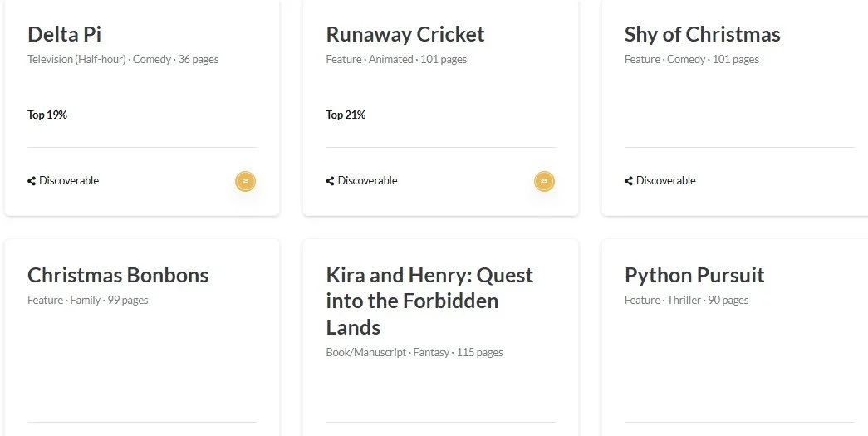Viewport: 868px width, 436px height.
Task: Click the Discoverable label on Shy of Christmas
Action: point(666,181)
